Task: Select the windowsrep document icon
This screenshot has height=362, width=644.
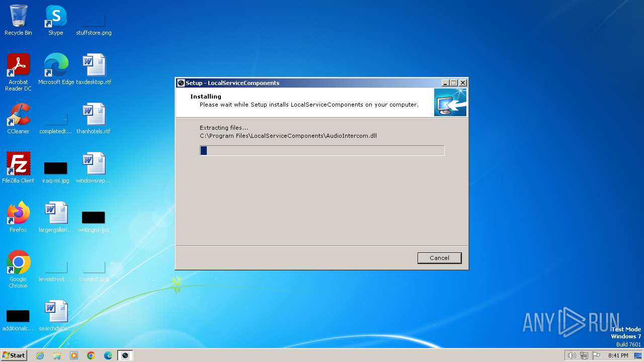Action: coord(94,168)
